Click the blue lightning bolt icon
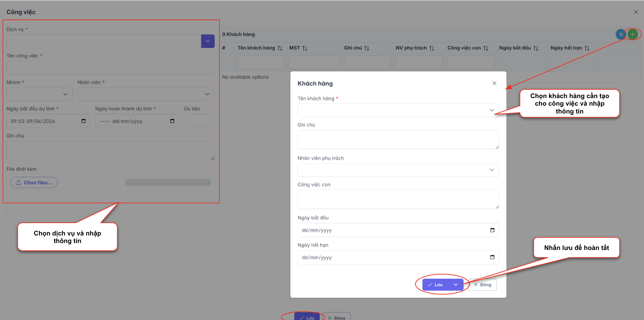This screenshot has height=320, width=644. click(x=620, y=34)
